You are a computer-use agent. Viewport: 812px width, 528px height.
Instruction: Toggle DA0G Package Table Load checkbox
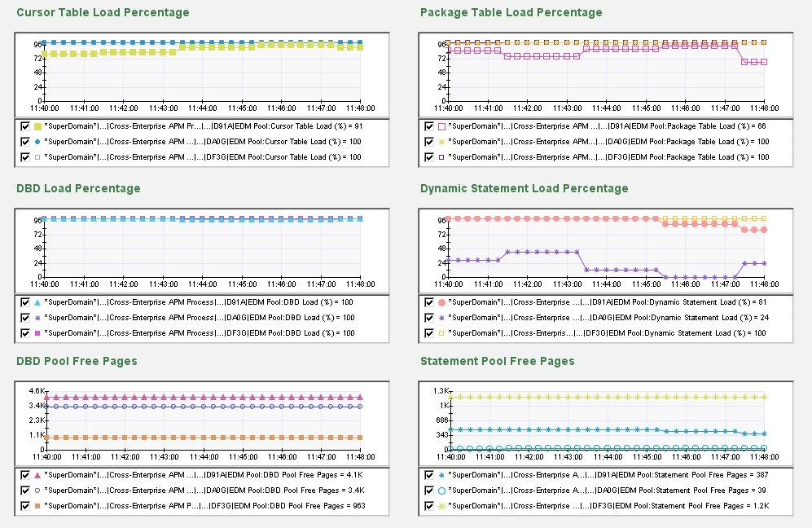pyautogui.click(x=428, y=142)
